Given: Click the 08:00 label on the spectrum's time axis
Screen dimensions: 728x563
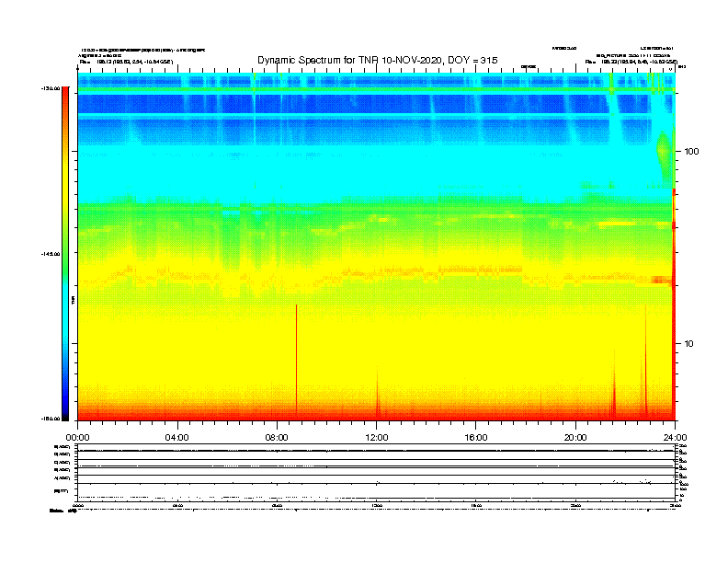Looking at the screenshot, I should pos(277,438).
